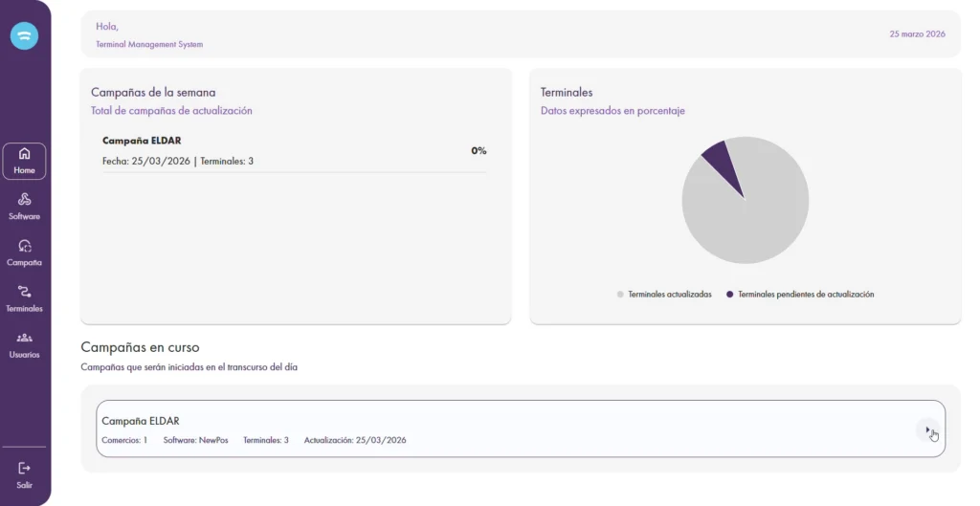Image resolution: width=980 pixels, height=506 pixels.
Task: Open the Terminales section in sidebar
Action: [x=24, y=299]
